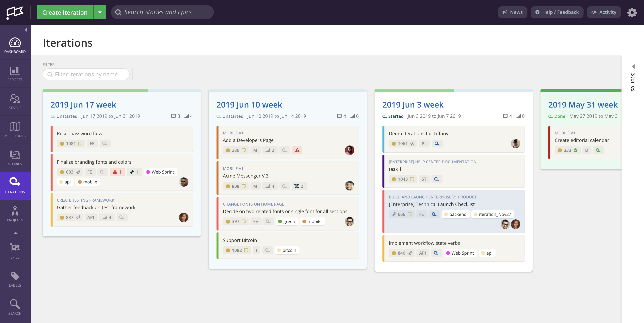Viewport: 644px width, 323px height.
Task: Click iteration icon on Demo Iterations for Tiffany
Action: click(437, 144)
